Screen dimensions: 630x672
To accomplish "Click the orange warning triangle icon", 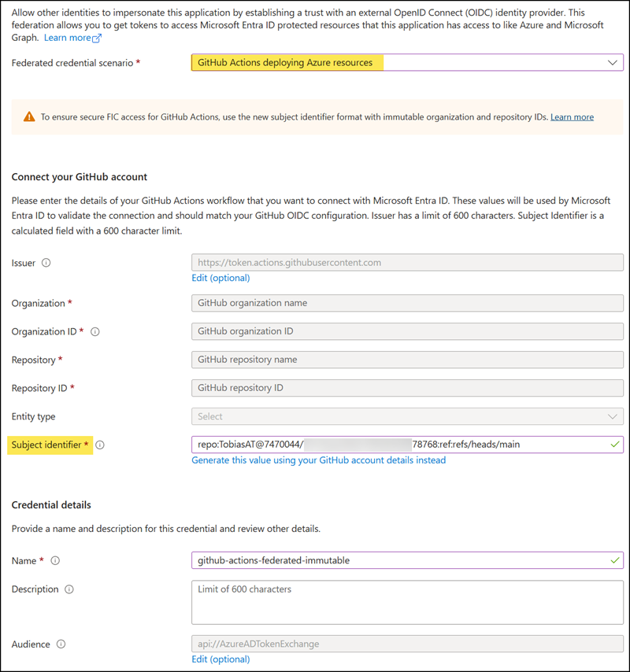I will [x=29, y=116].
